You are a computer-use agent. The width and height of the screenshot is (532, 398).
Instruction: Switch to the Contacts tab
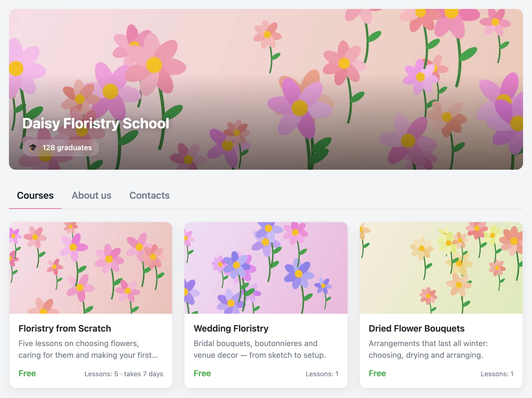[149, 195]
